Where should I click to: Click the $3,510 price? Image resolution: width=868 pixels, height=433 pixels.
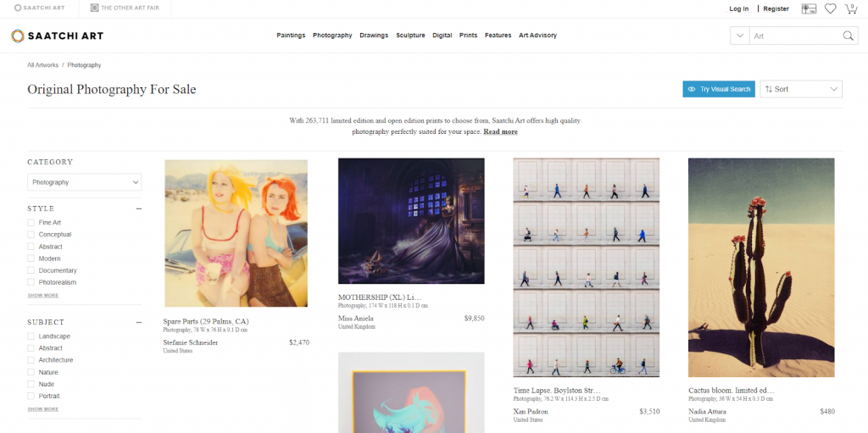[x=649, y=412]
